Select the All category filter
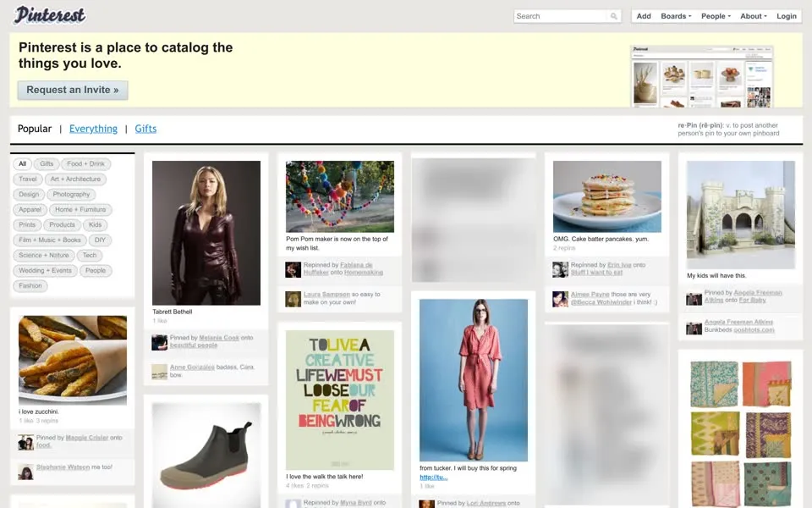Viewport: 812px width, 508px height. (x=22, y=163)
